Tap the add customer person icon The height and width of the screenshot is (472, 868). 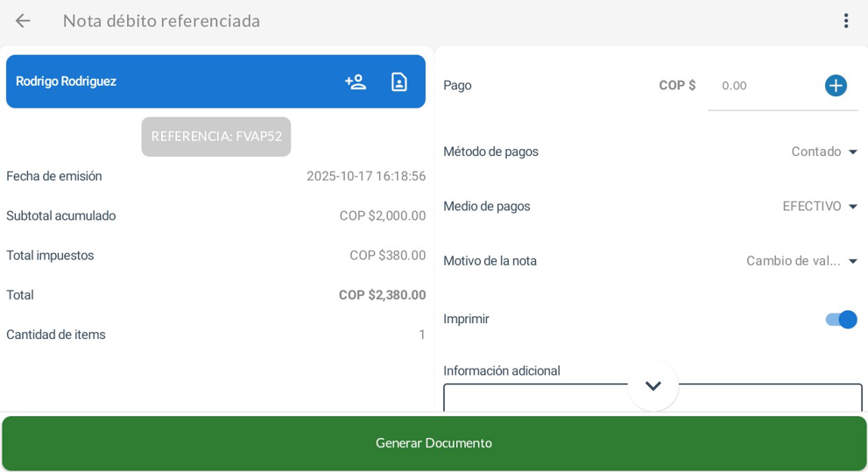click(356, 81)
